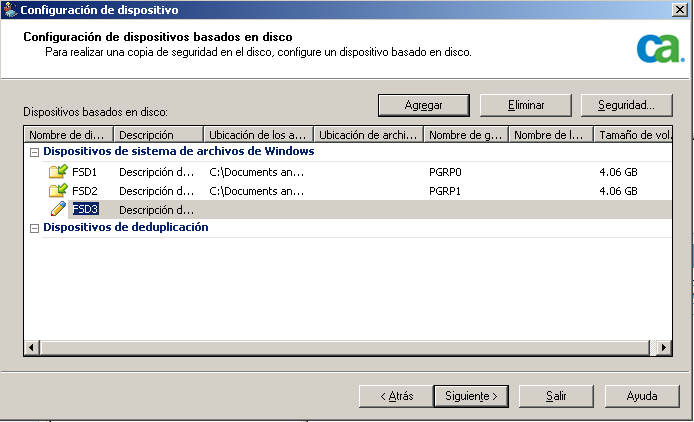Viewport: 694px width, 422px height.
Task: Click the FSD2 folder device icon
Action: pyautogui.click(x=58, y=190)
